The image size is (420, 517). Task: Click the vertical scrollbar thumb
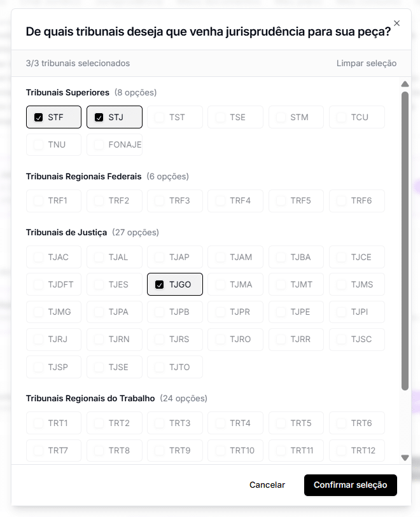click(405, 242)
